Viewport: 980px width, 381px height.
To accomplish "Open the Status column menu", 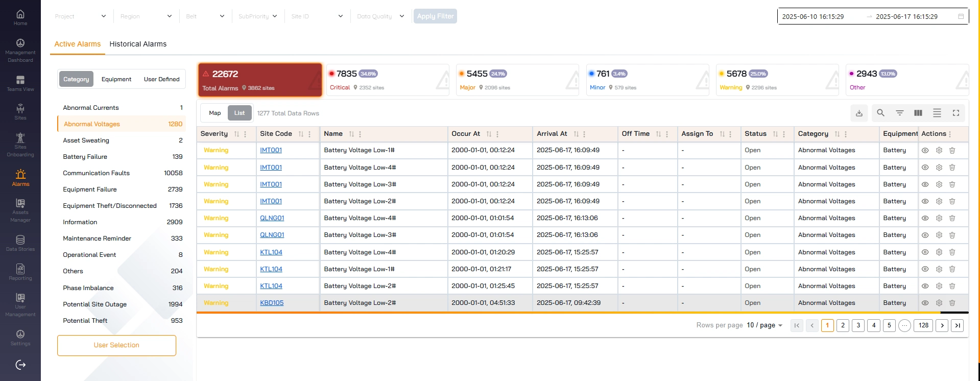I will [x=784, y=134].
